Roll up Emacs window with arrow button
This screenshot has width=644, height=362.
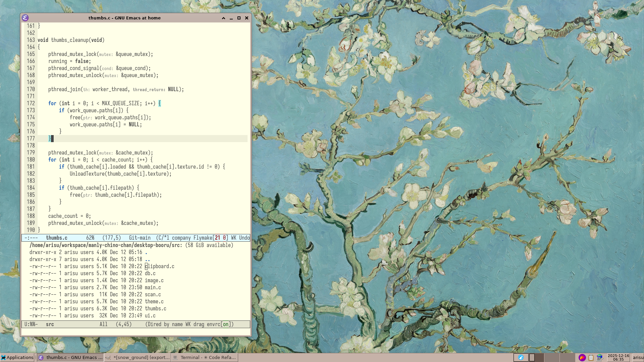click(223, 18)
